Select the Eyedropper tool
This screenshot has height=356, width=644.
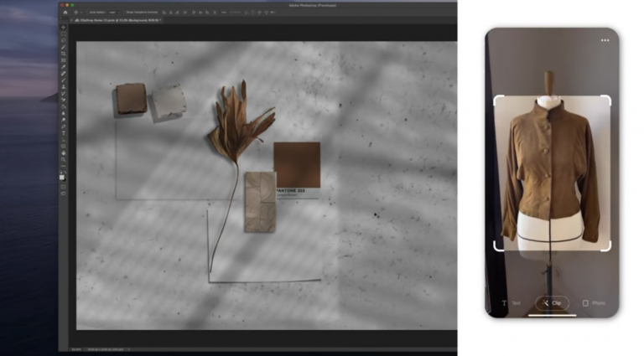click(63, 67)
